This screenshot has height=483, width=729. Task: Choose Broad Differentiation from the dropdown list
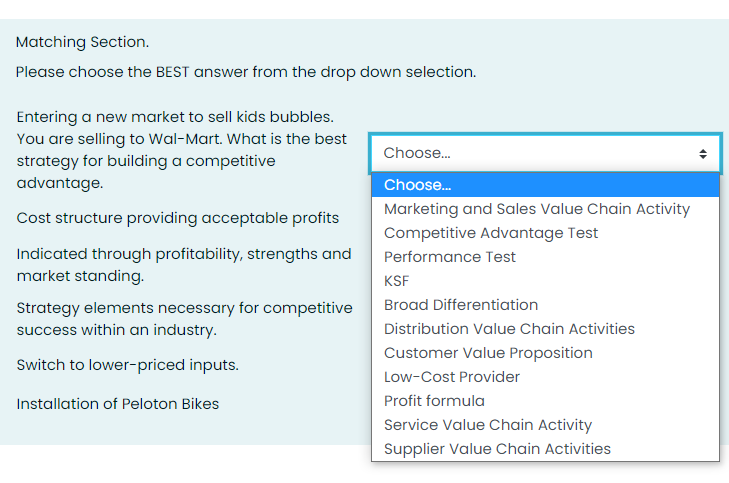461,305
